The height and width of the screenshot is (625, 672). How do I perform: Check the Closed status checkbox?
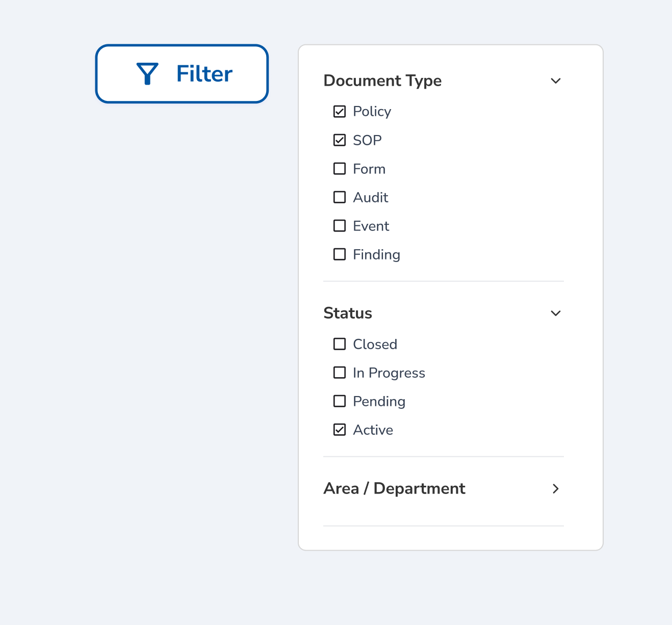(x=340, y=344)
